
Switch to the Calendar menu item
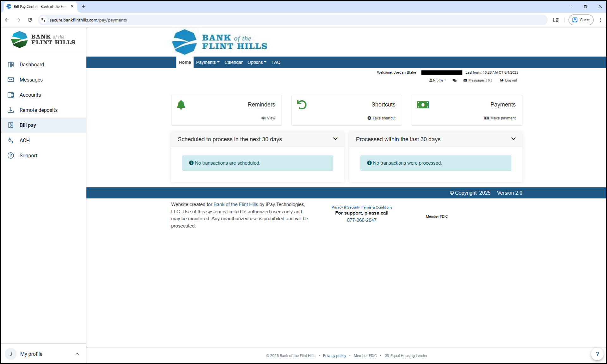click(x=233, y=62)
